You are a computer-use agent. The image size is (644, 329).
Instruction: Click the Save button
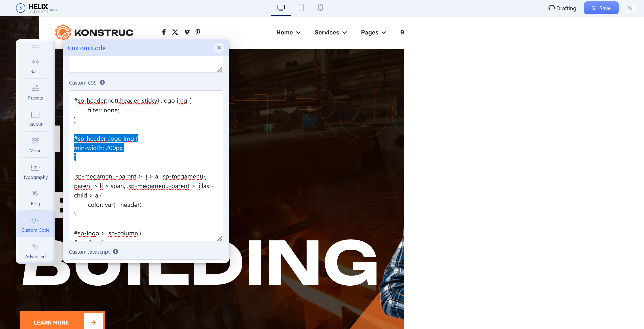coord(601,8)
